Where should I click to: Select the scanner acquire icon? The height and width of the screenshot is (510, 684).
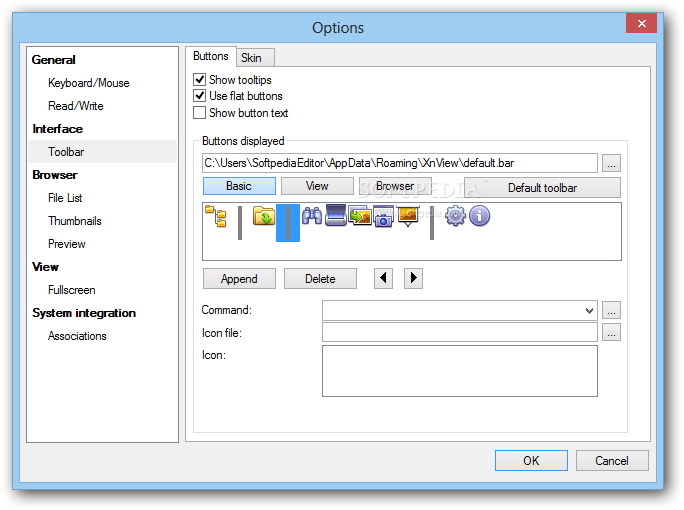[x=335, y=215]
